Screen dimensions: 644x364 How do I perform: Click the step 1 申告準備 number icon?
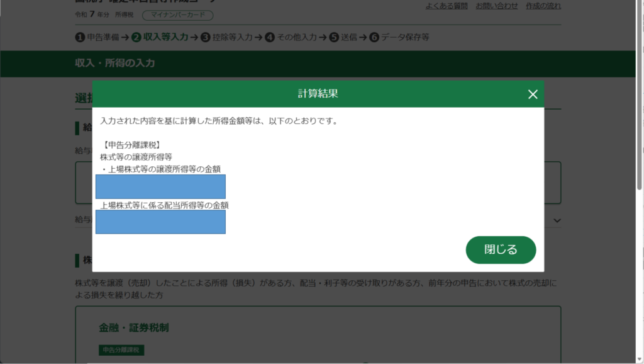point(80,37)
